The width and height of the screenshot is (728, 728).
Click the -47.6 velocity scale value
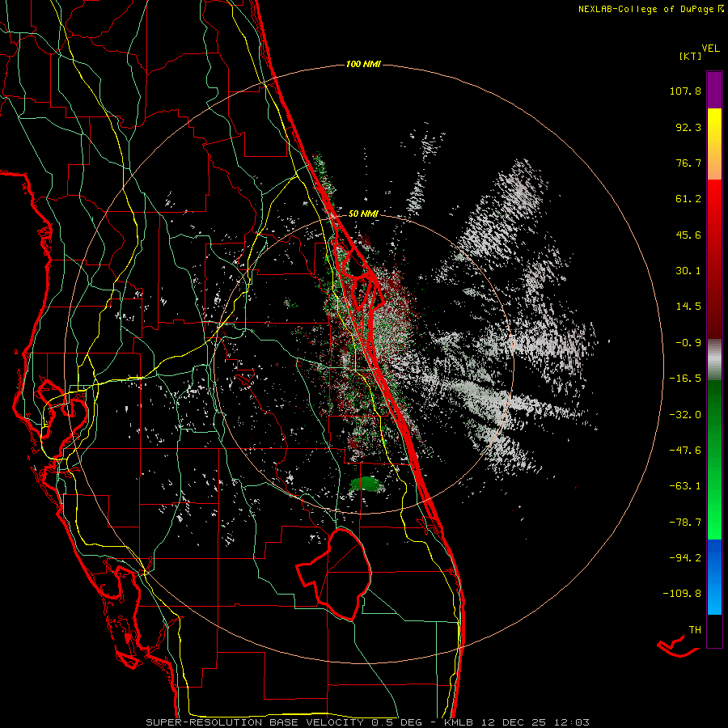685,451
